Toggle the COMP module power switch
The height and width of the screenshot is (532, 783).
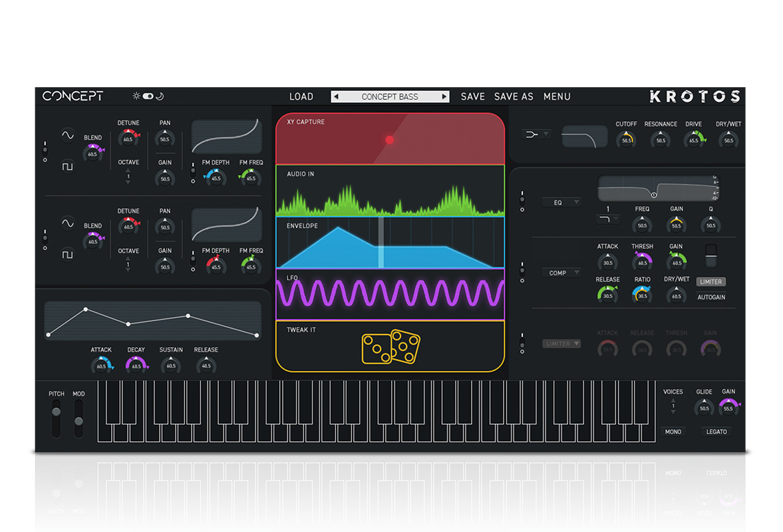pos(522,272)
